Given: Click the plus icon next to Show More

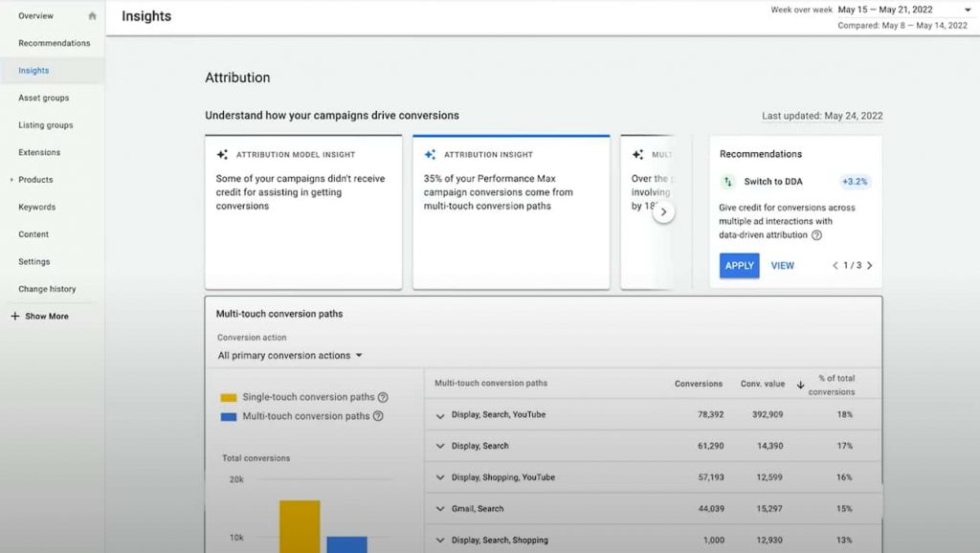Looking at the screenshot, I should click(x=15, y=316).
